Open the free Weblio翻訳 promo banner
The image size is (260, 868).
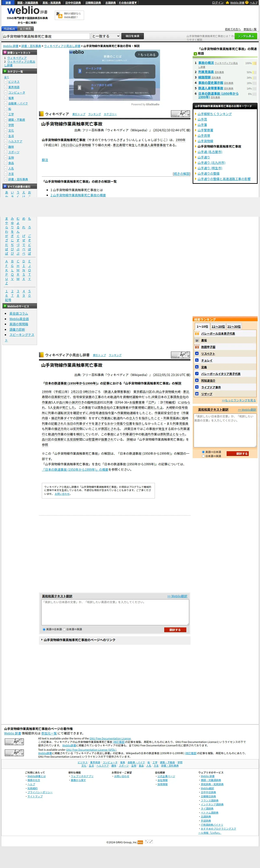tap(69, 15)
